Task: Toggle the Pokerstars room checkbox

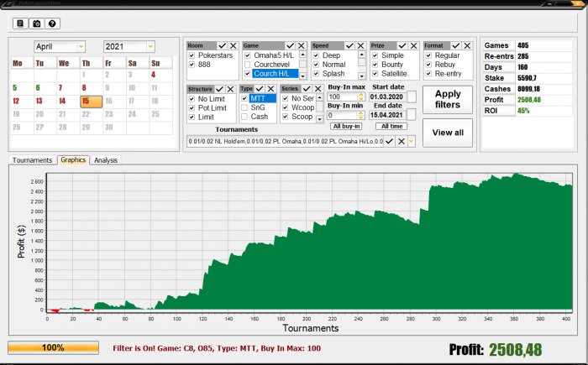Action: pyautogui.click(x=192, y=55)
